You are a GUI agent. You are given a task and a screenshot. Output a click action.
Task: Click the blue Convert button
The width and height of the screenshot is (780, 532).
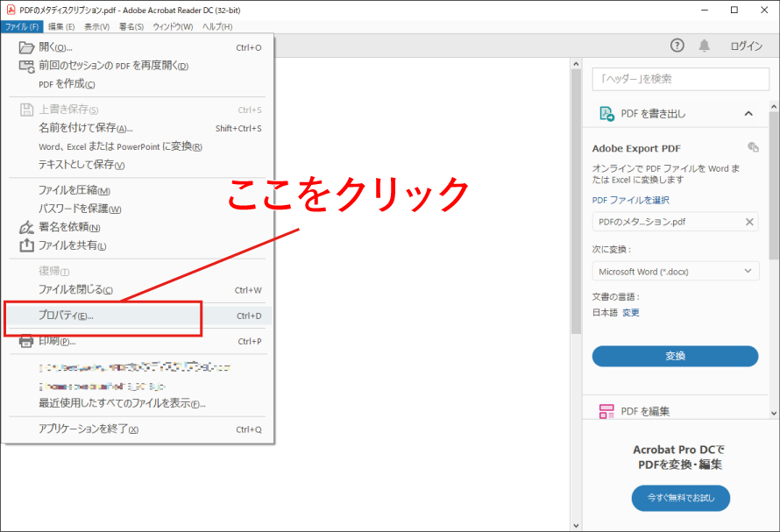pos(675,356)
